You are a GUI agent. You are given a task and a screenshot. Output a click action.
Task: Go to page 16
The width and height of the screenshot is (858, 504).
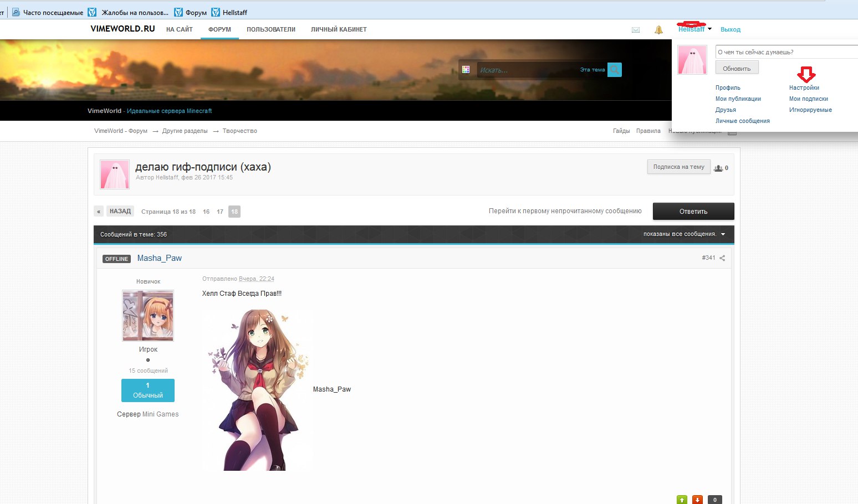206,212
